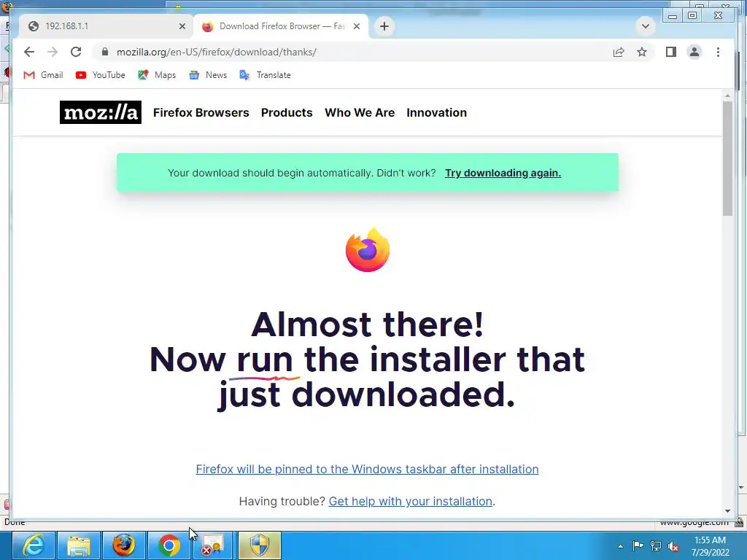Open the security shield taskbar item
Image resolution: width=747 pixels, height=560 pixels.
pyautogui.click(x=260, y=545)
